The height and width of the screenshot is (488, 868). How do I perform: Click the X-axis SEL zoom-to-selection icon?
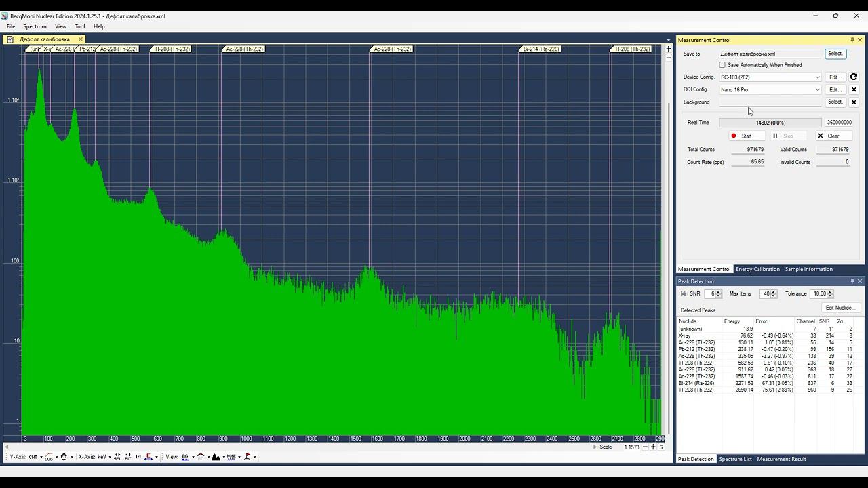pos(117,457)
